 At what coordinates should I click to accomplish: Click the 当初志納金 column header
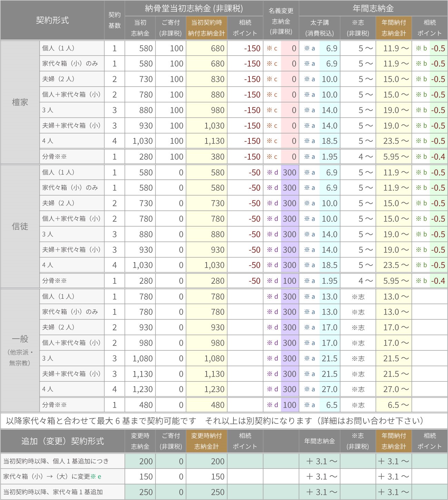click(140, 28)
